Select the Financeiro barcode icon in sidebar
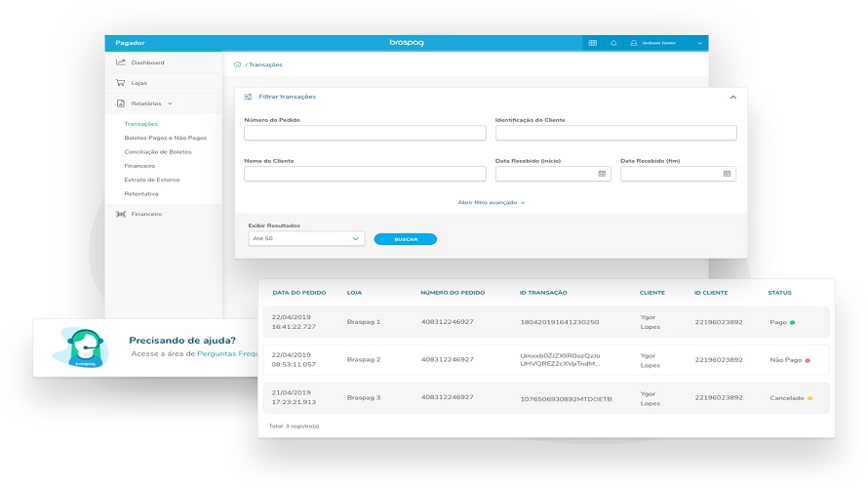The height and width of the screenshot is (488, 868). [120, 214]
